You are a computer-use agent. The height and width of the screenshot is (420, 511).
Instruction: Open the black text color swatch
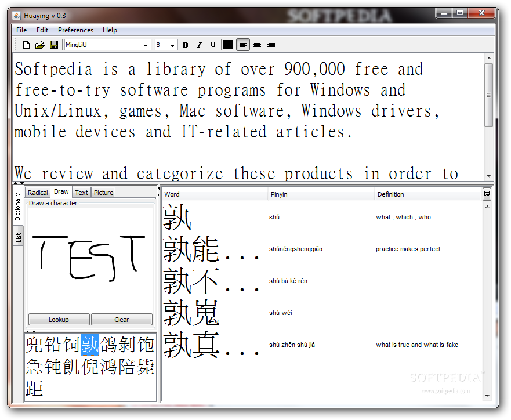coord(228,45)
